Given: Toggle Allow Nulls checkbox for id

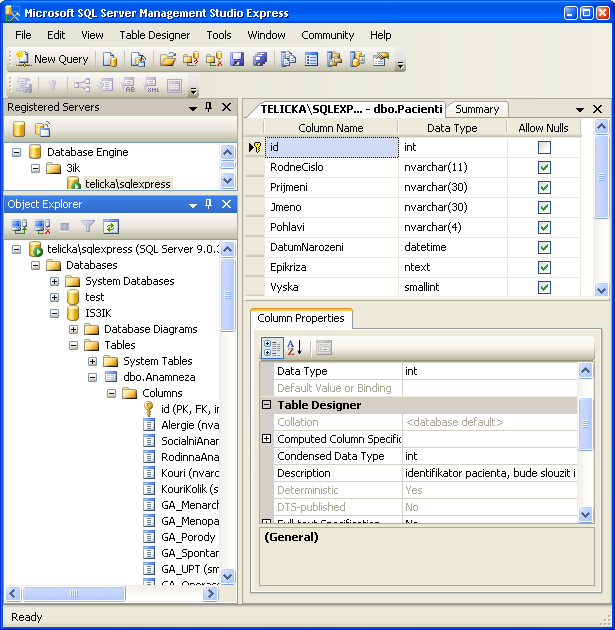Looking at the screenshot, I should (x=544, y=147).
